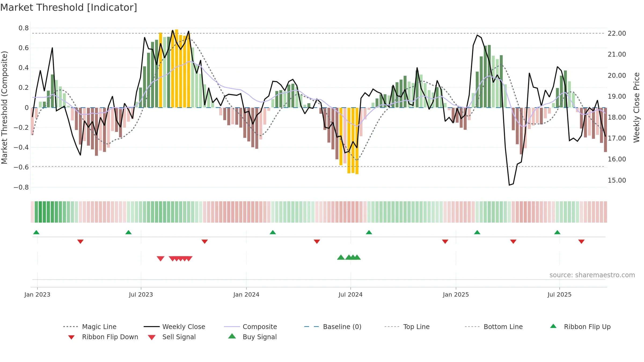Toggle Top Line legend entry
Screen dimensions: 644x362
tap(407, 327)
